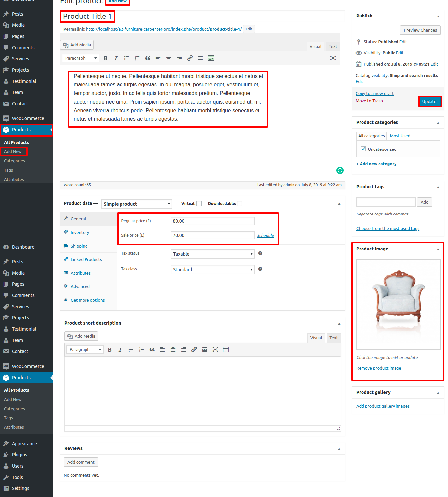Click the Add tag button
The width and height of the screenshot is (448, 497).
point(425,202)
